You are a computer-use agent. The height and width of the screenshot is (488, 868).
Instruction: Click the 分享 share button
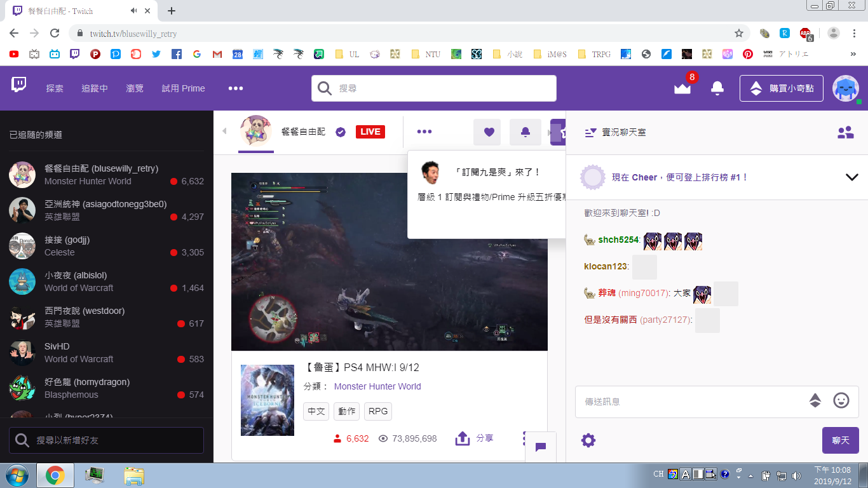[x=474, y=438]
